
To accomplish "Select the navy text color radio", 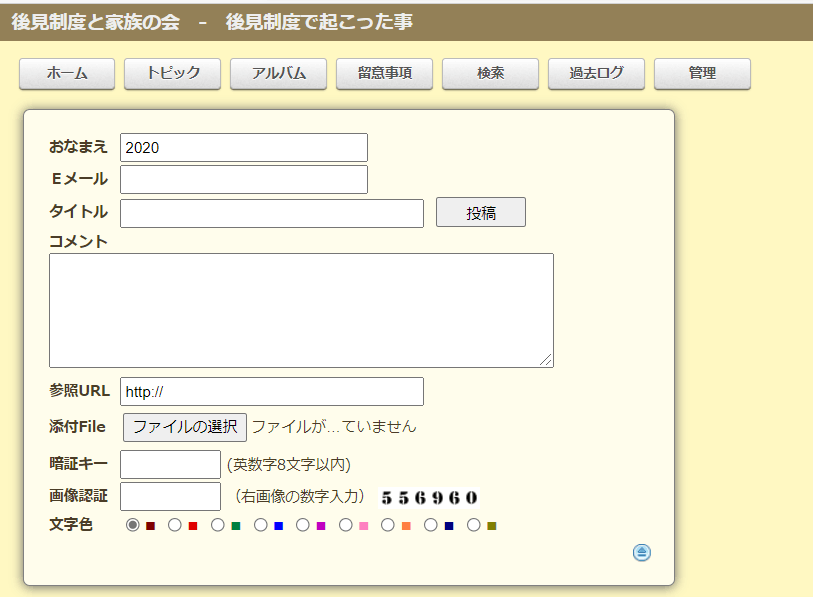I will pyautogui.click(x=431, y=525).
